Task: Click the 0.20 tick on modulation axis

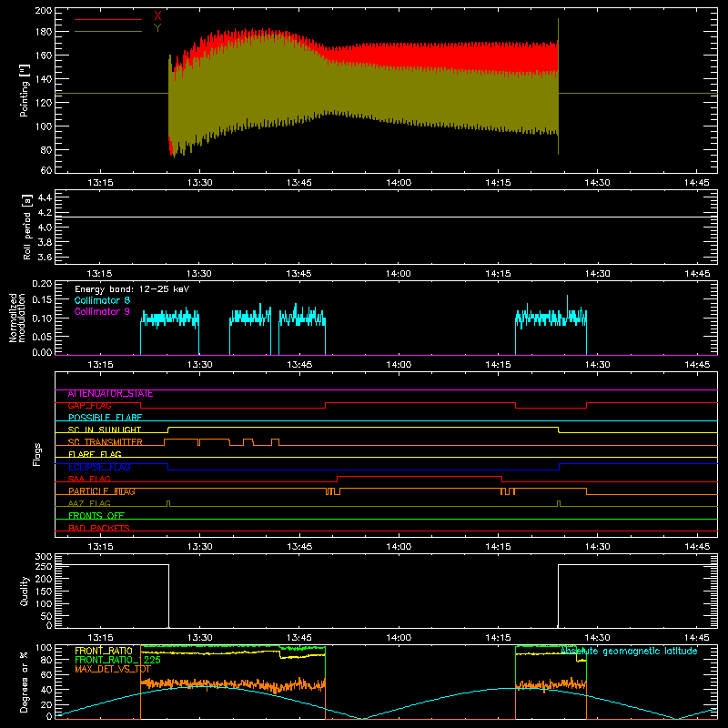Action: pyautogui.click(x=42, y=284)
